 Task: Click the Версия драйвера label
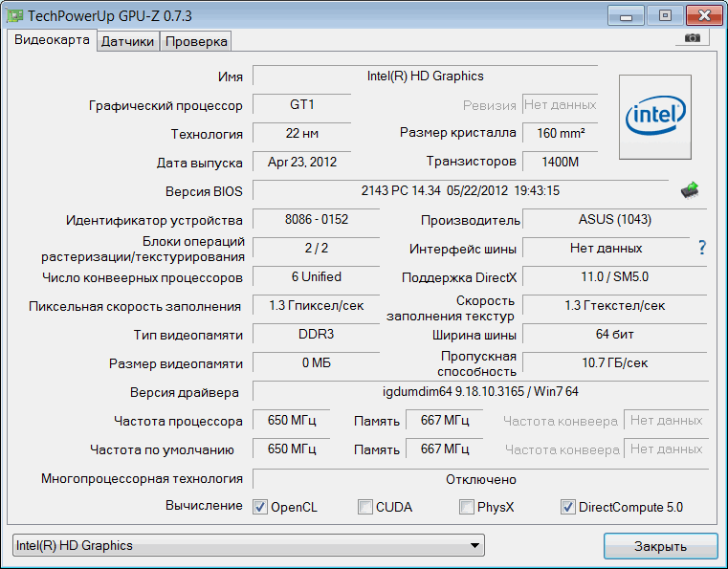click(x=185, y=393)
